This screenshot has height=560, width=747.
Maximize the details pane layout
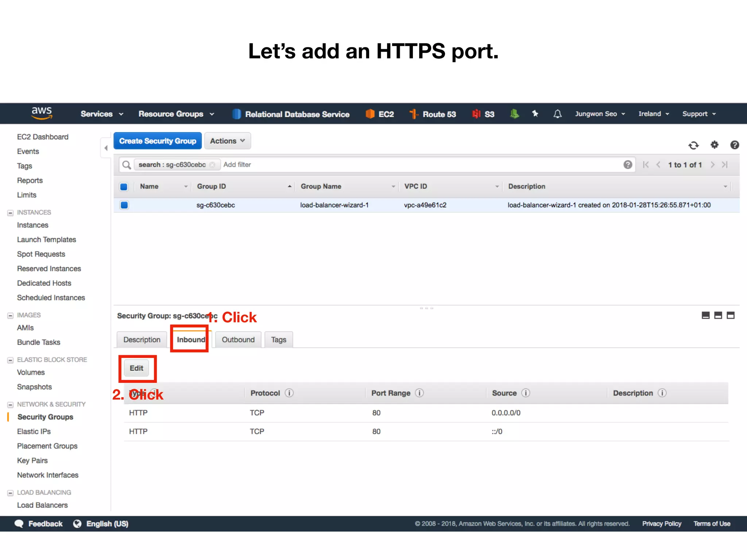(731, 315)
